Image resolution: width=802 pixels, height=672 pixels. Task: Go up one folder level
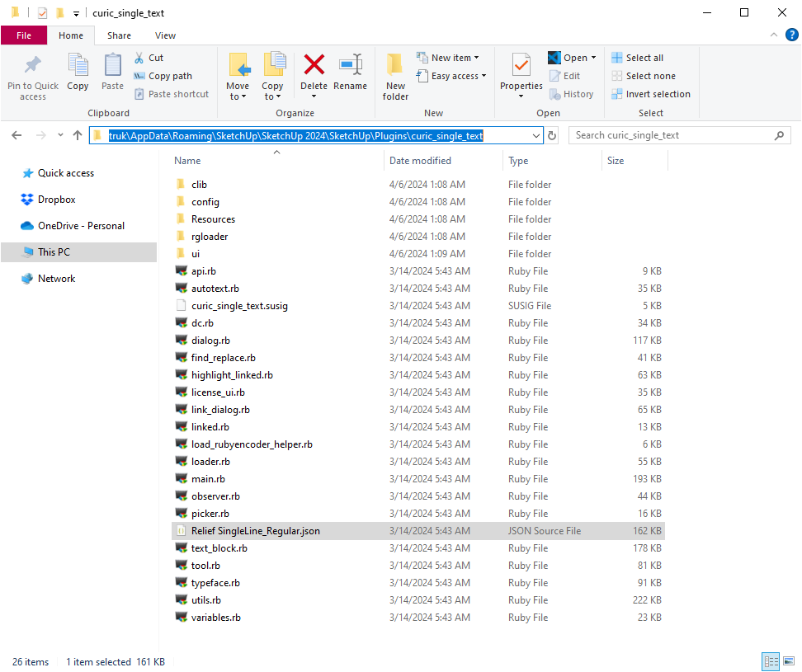pos(78,135)
